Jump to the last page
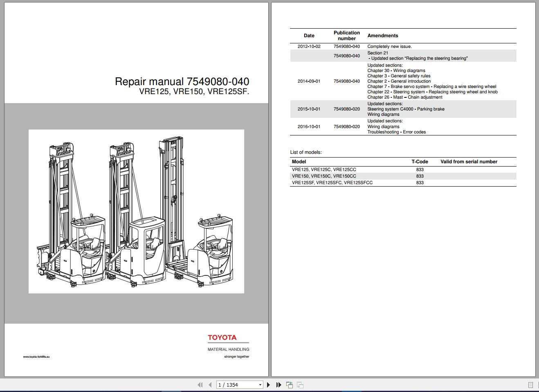Screen dimensions: 539x392 click(278, 385)
